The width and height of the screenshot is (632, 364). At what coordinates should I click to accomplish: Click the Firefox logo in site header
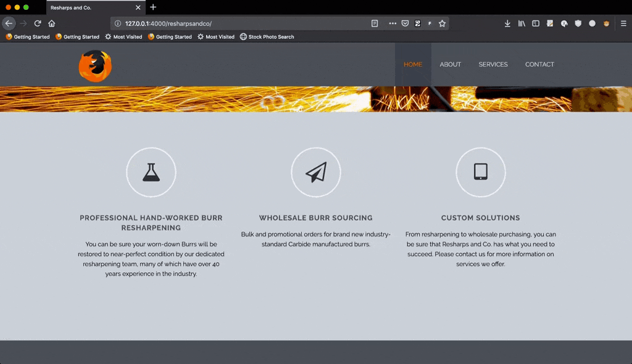(95, 66)
